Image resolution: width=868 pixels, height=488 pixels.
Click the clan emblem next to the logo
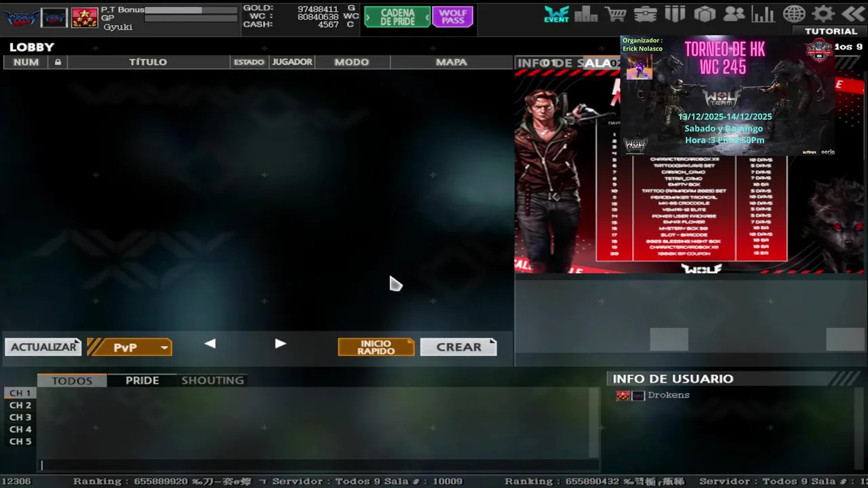(54, 18)
